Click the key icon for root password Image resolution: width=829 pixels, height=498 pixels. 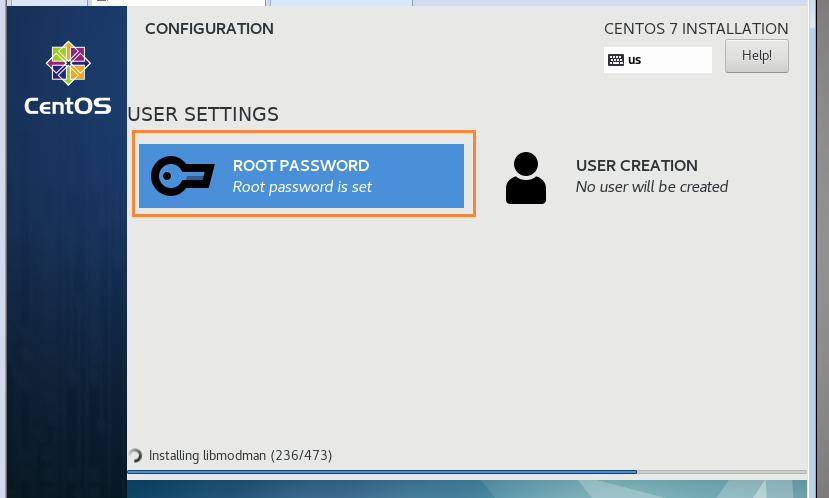pos(182,176)
